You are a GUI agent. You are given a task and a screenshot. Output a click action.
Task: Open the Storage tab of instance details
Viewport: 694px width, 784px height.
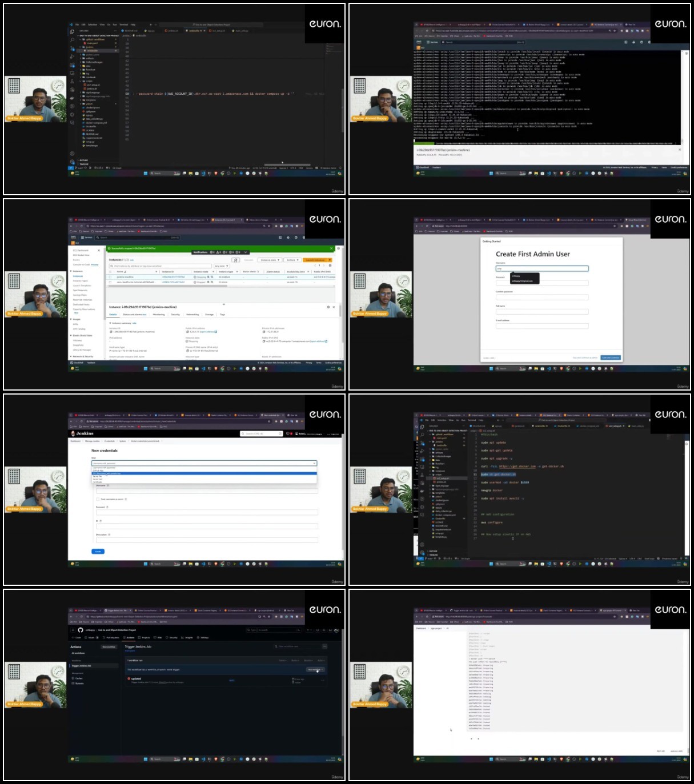point(209,315)
